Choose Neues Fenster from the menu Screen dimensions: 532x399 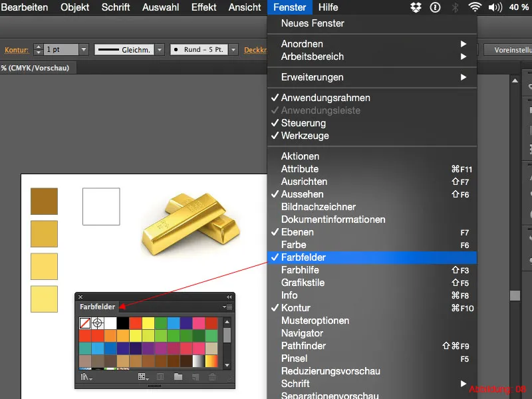pos(372,23)
